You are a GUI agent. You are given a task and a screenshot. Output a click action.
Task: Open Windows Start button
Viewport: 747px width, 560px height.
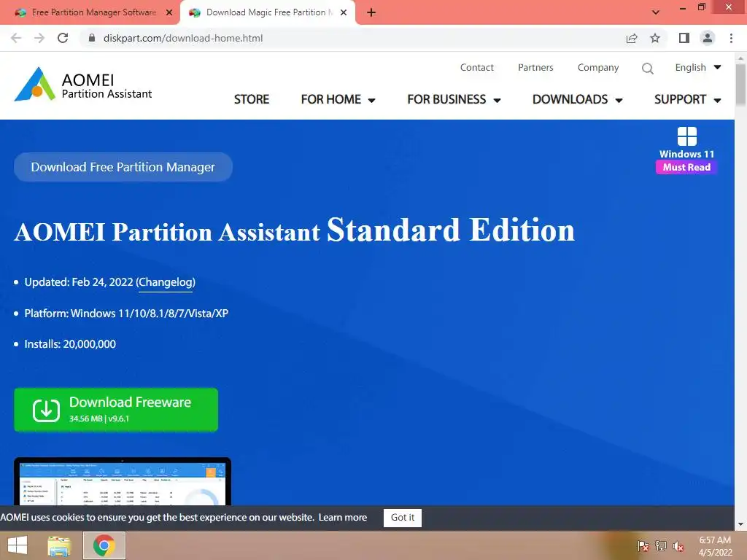(18, 545)
